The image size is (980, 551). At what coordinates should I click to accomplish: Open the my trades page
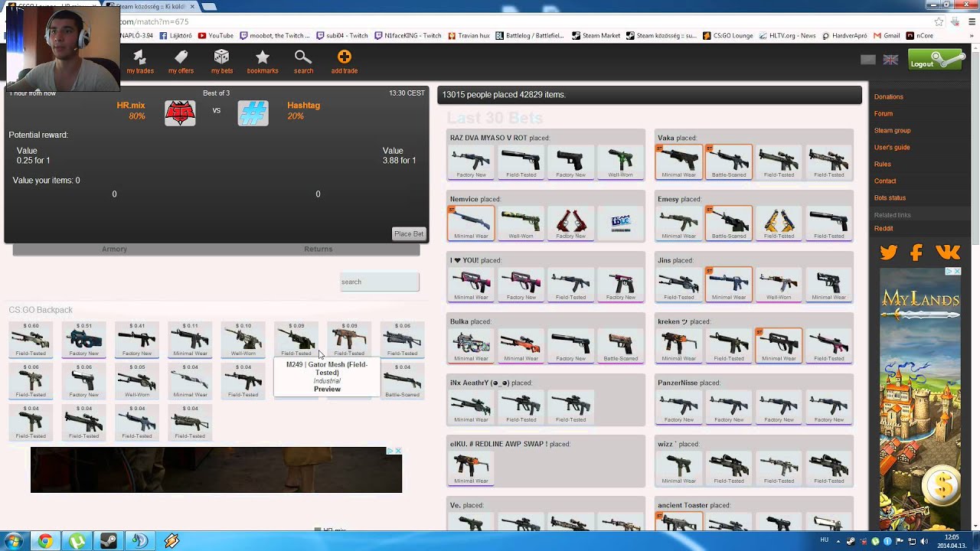(139, 62)
